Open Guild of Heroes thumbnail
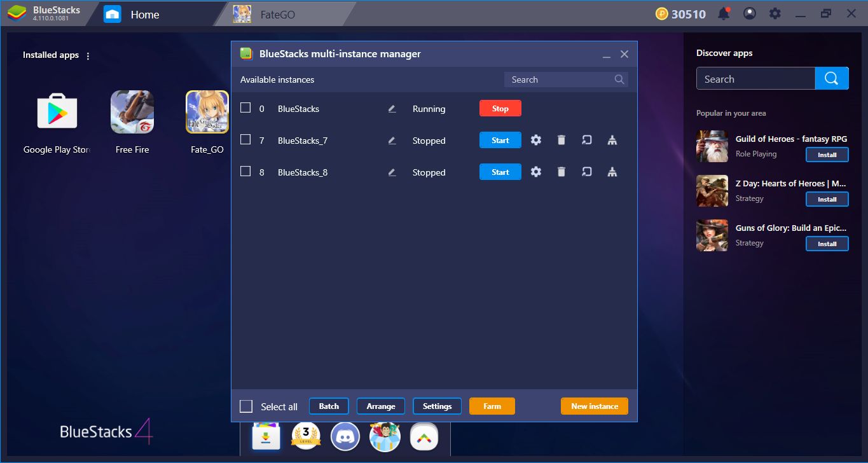Viewport: 868px width, 463px height. point(712,146)
